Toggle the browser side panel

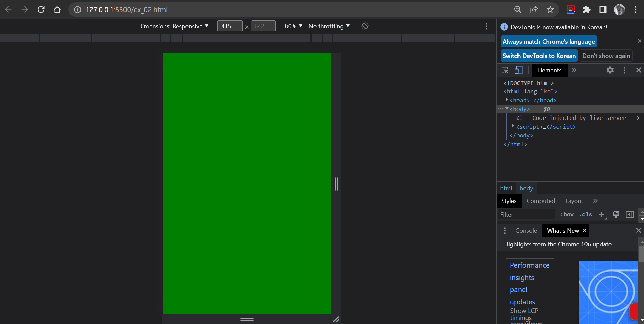coord(603,9)
